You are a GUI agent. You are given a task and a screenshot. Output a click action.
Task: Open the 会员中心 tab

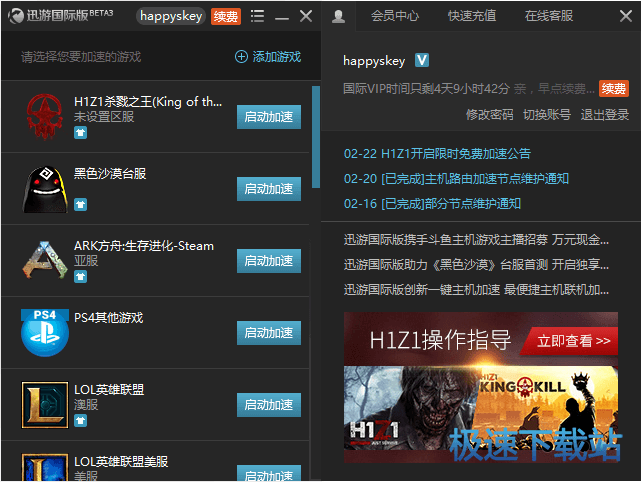pyautogui.click(x=395, y=16)
